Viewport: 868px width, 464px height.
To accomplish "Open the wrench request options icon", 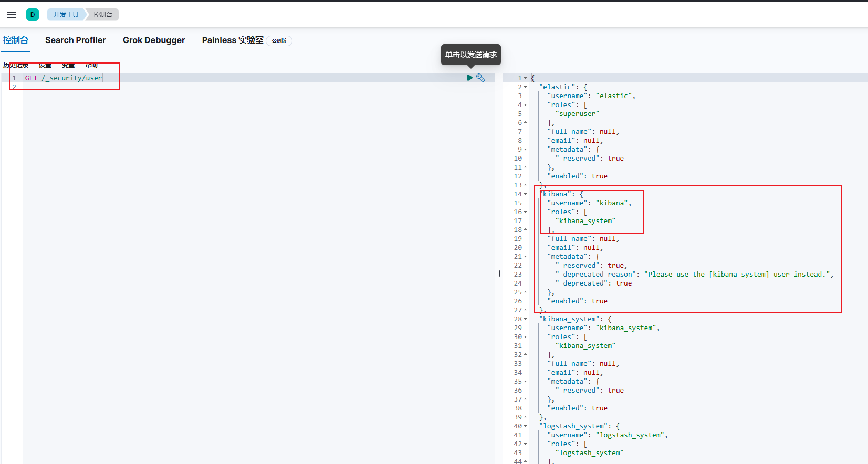I will (480, 78).
